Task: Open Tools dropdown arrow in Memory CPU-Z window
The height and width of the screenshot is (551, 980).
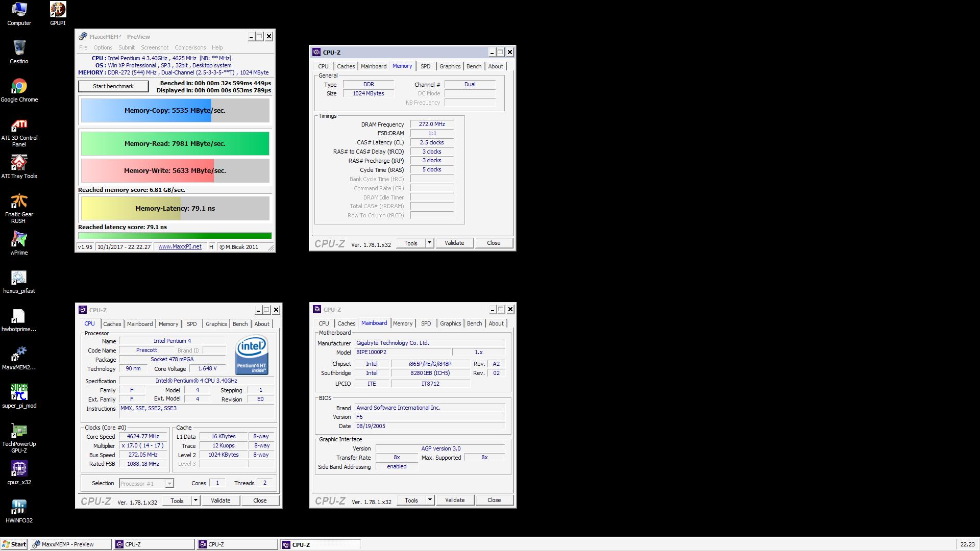Action: coord(429,243)
